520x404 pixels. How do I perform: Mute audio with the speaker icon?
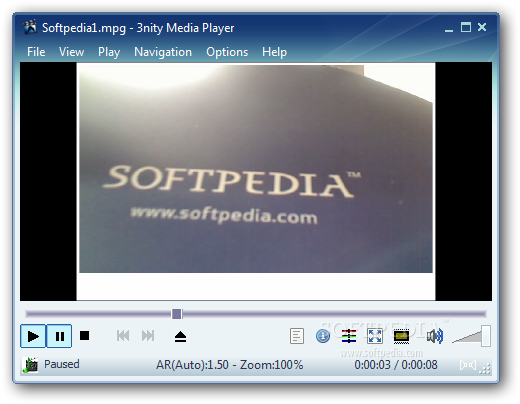point(435,336)
